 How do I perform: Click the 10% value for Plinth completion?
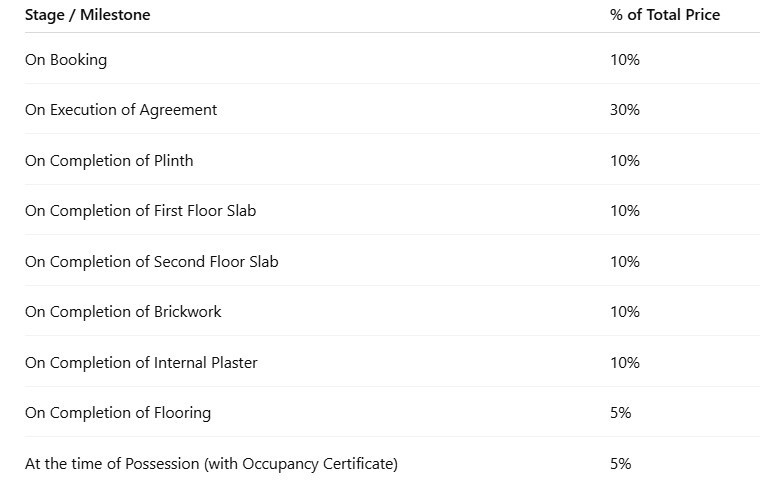coord(624,161)
